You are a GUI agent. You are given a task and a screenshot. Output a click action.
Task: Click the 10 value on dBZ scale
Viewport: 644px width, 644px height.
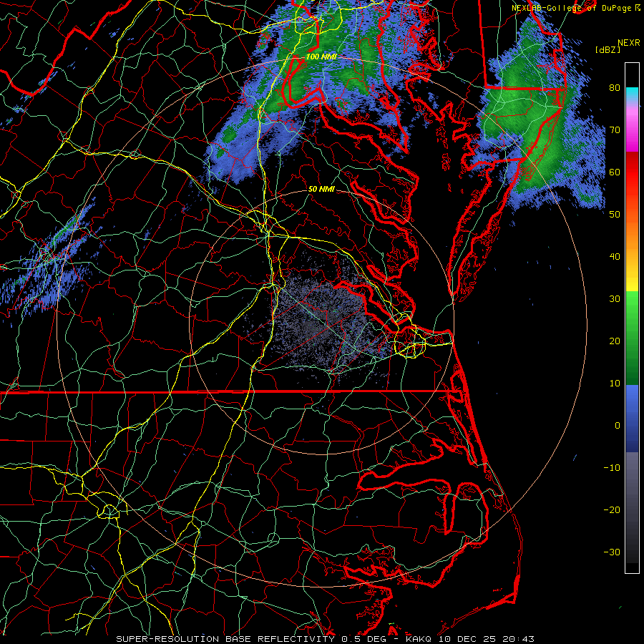[x=615, y=384]
